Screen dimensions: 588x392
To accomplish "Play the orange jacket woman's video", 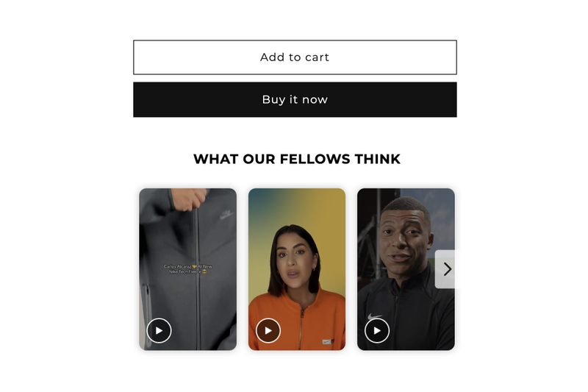I will click(268, 330).
